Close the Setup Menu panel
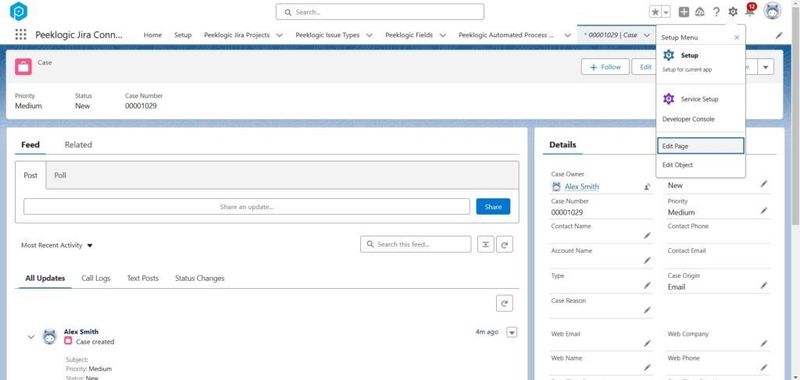Viewport: 800px width, 380px height. coord(736,37)
